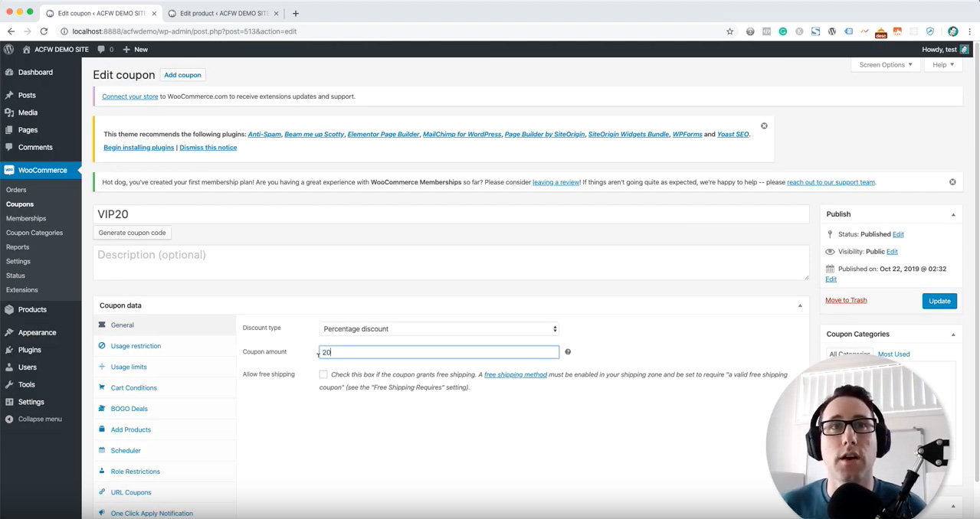980x519 pixels.
Task: Bookmark this page with the star icon
Action: click(729, 31)
